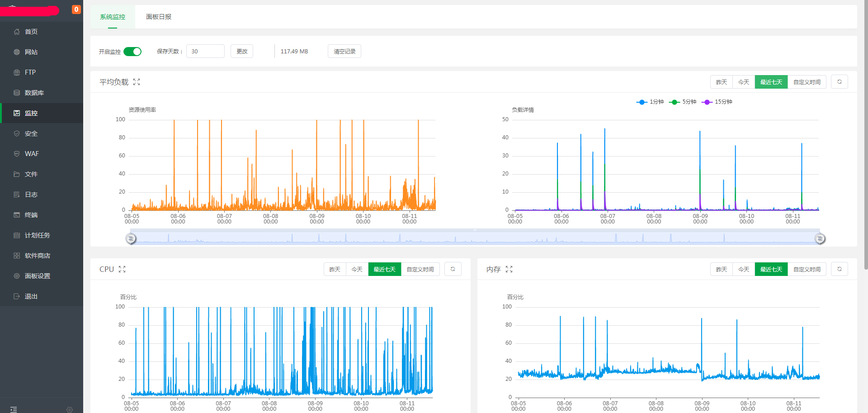Switch to the 面板日报 tab
Viewport: 868px width, 413px height.
(x=159, y=17)
